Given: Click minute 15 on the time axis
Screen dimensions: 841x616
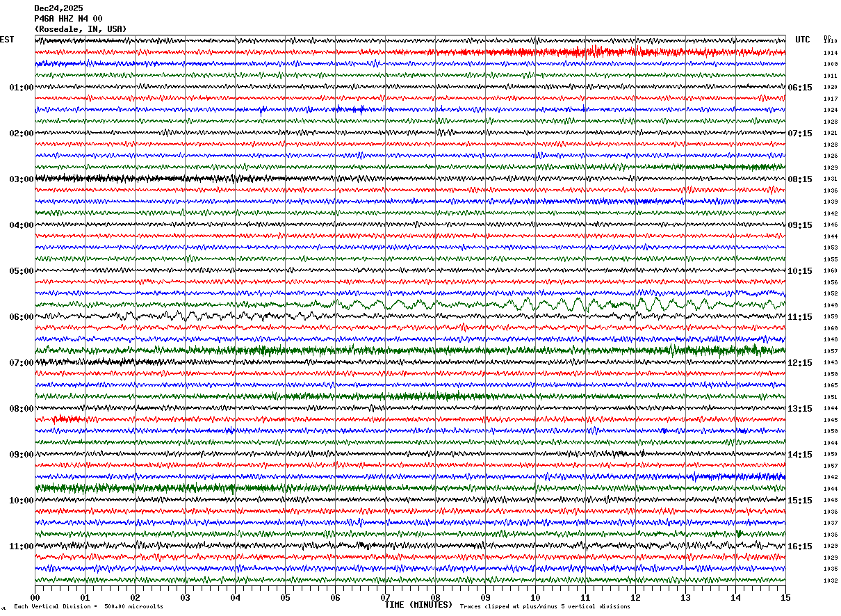Looking at the screenshot, I should pos(785,597).
